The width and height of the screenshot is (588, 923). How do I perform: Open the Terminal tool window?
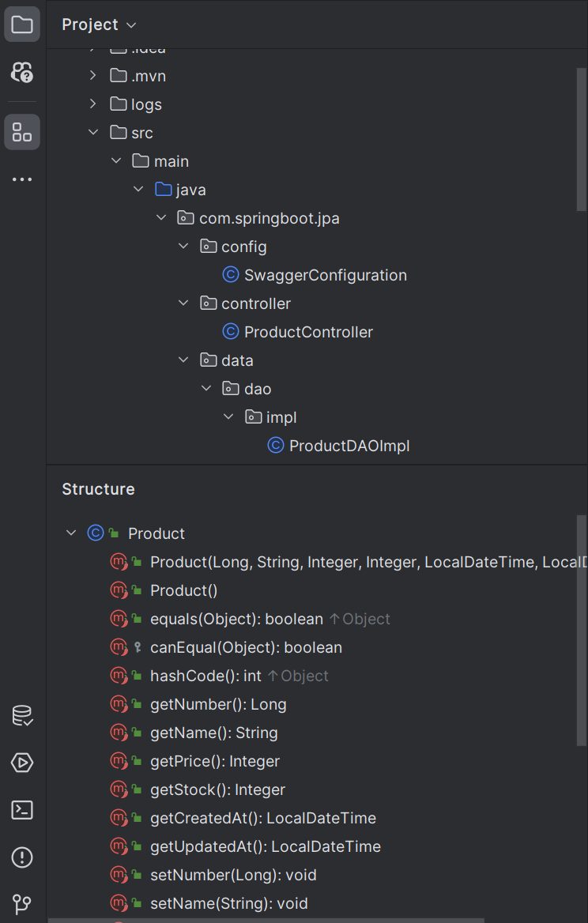pyautogui.click(x=22, y=810)
